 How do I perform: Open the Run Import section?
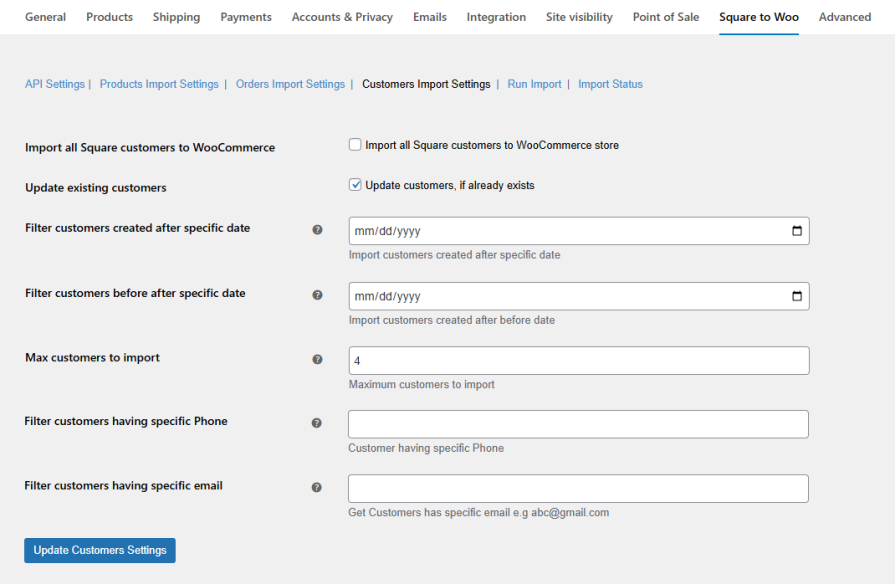pos(534,84)
